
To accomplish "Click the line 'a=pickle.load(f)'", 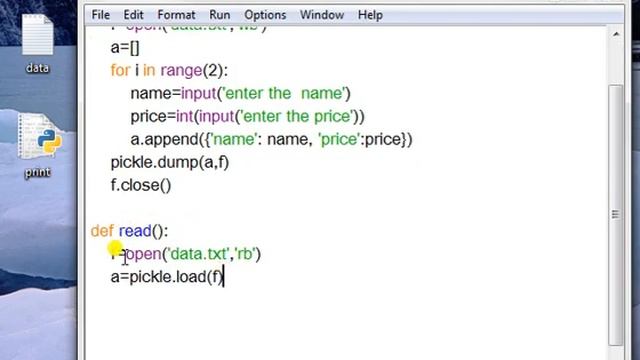I will (167, 277).
